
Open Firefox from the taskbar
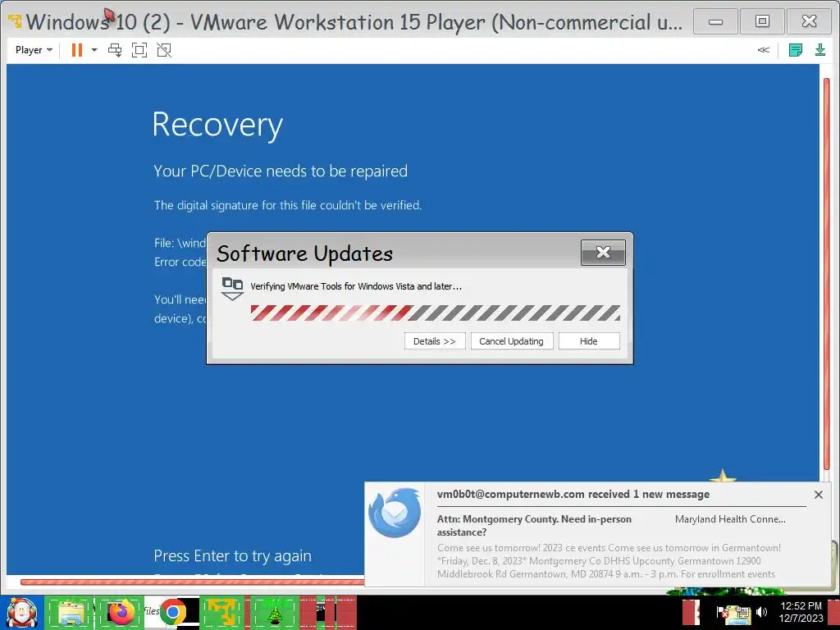pyautogui.click(x=121, y=612)
